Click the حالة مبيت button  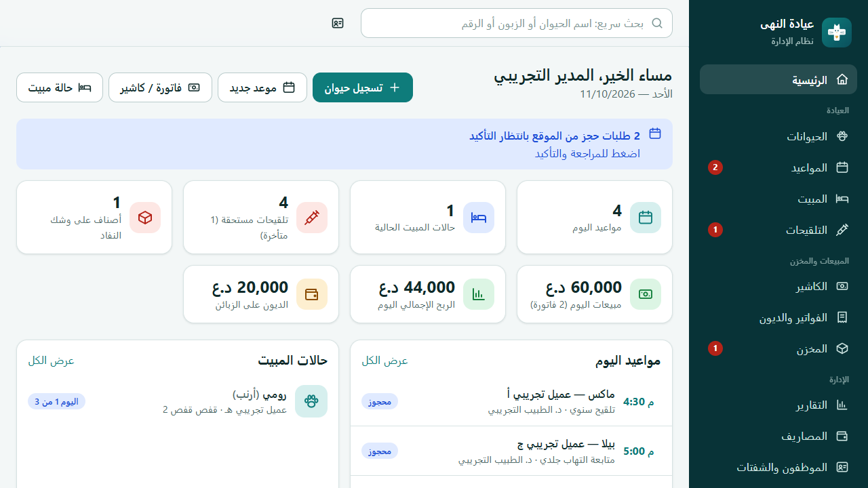60,87
